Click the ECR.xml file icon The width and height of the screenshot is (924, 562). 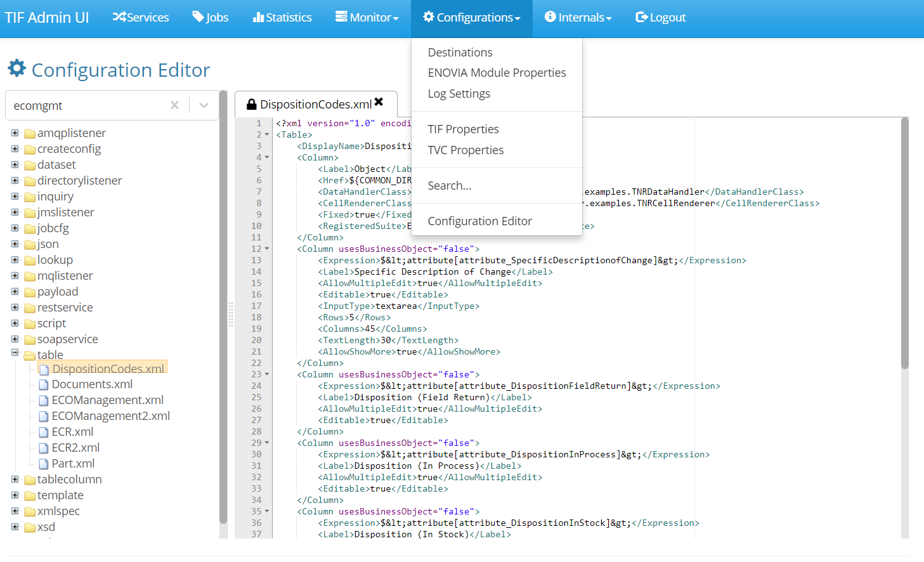click(x=44, y=432)
